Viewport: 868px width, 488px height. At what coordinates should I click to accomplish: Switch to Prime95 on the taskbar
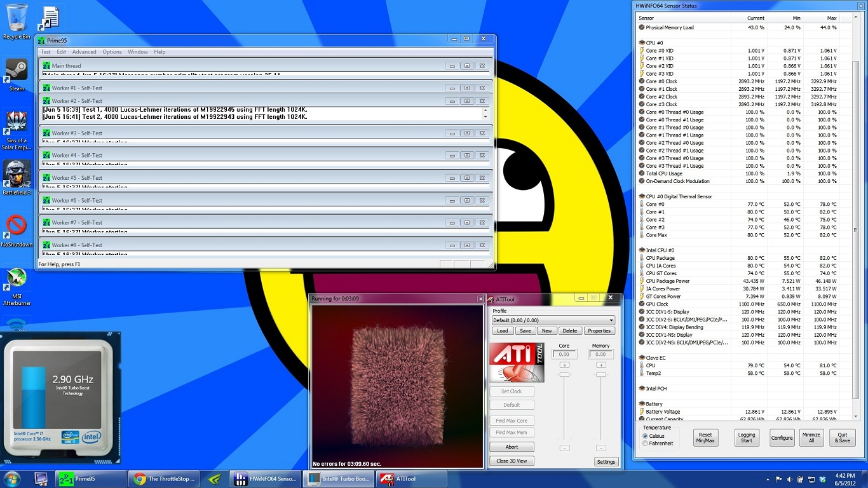pos(91,478)
